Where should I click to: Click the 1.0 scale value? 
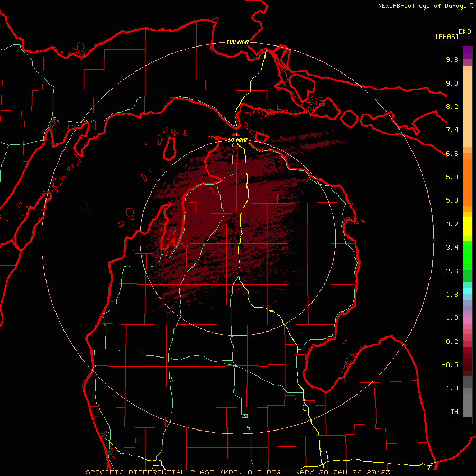452,318
